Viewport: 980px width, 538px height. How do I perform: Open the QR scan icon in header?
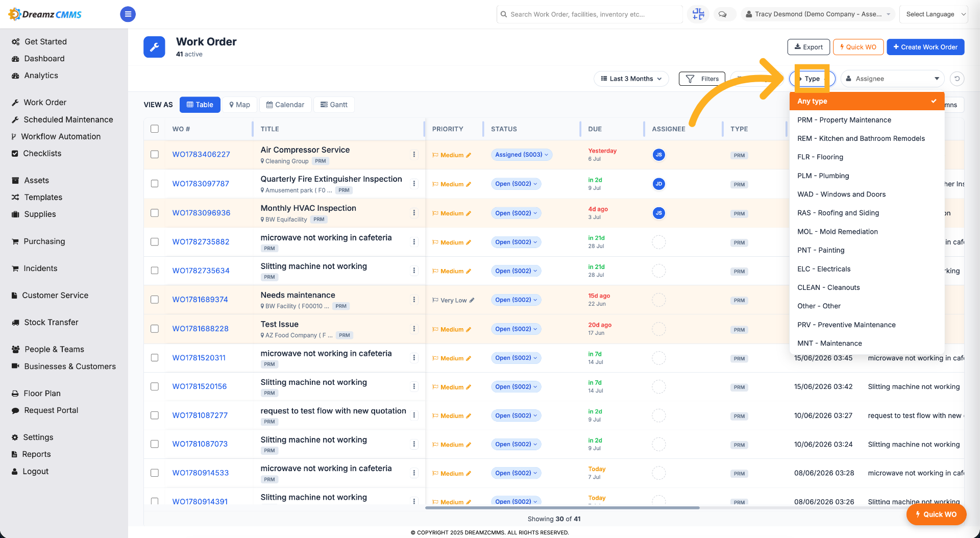(698, 14)
